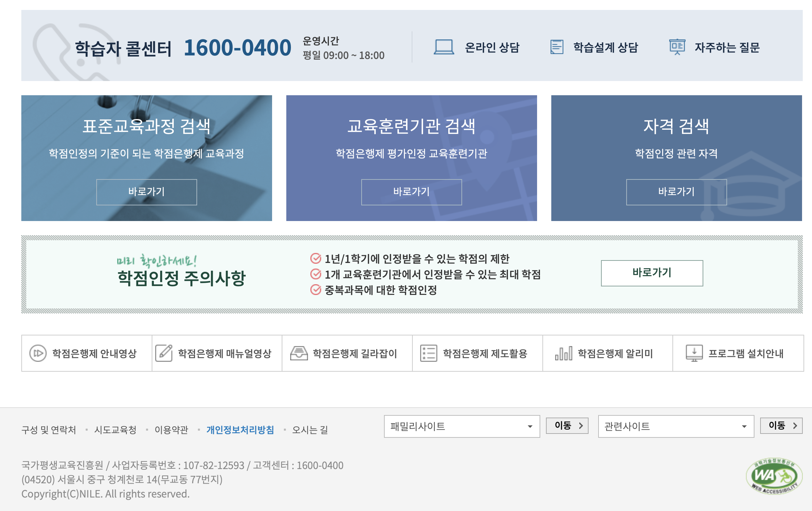Click the list icon for 학점은행제 제도활용
Viewport: 812px width, 511px height.
(428, 353)
